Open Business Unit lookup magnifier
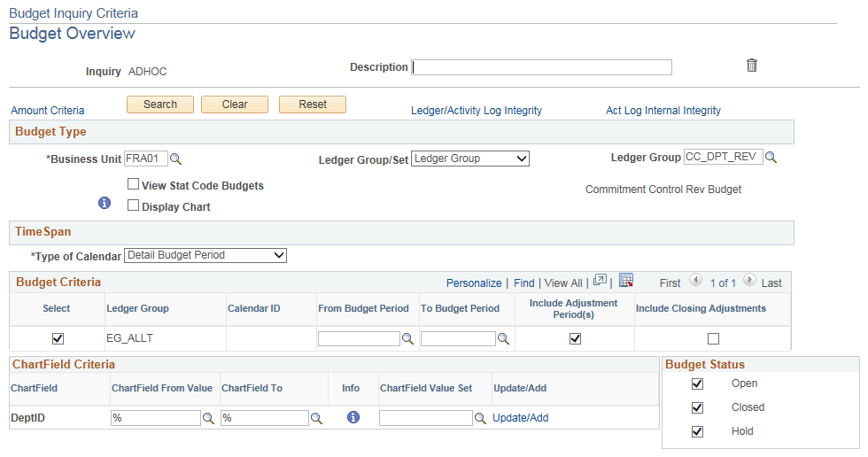 [x=175, y=159]
